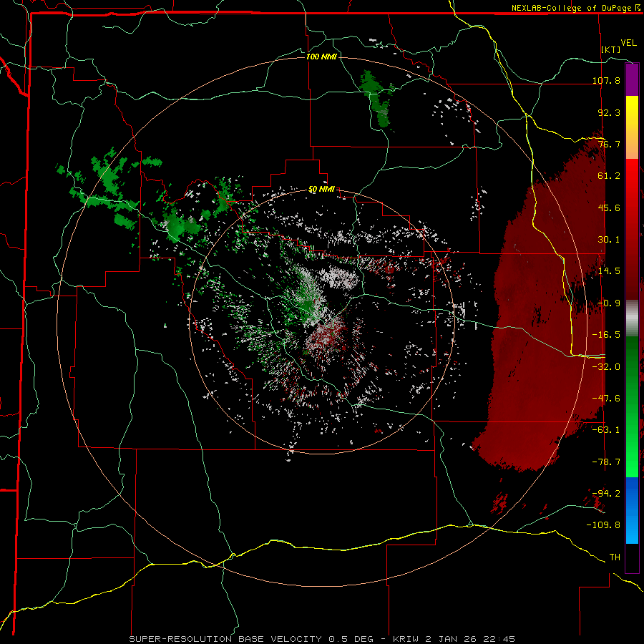Select the -16.5 legend value
Image resolution: width=644 pixels, height=644 pixels.
click(606, 335)
